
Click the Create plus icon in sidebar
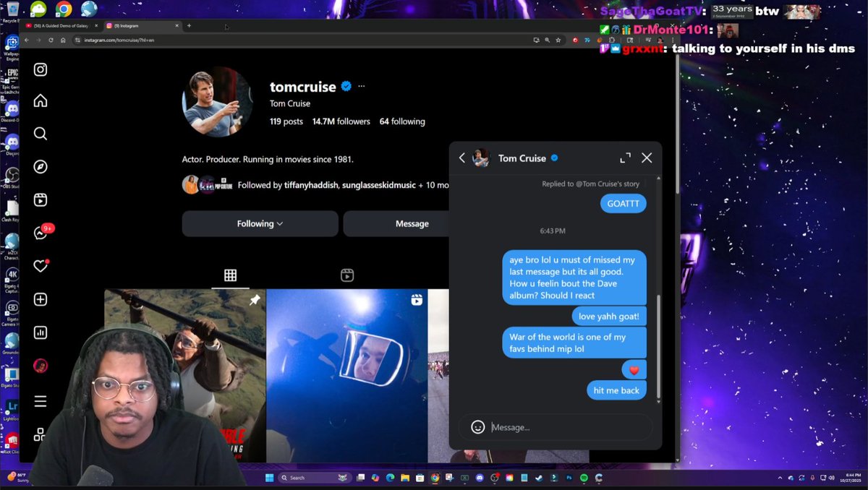(41, 299)
